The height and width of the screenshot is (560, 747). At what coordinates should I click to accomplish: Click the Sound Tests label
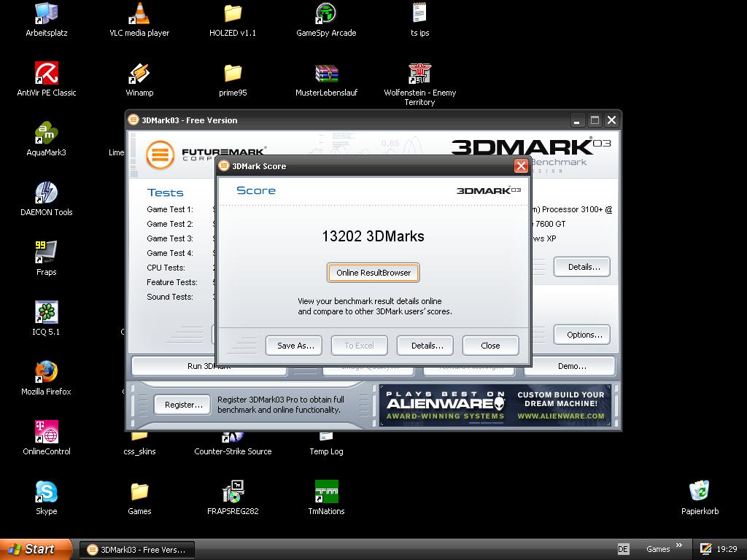169,297
